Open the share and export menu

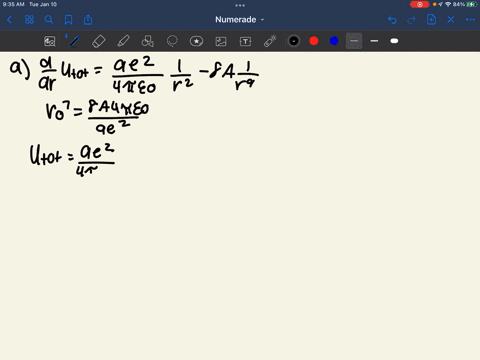[88, 20]
